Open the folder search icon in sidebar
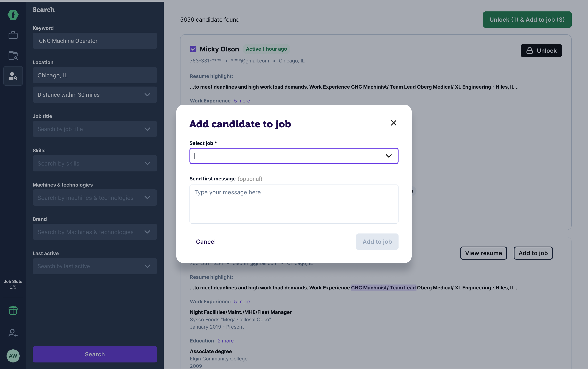Image resolution: width=588 pixels, height=369 pixels. pyautogui.click(x=13, y=55)
